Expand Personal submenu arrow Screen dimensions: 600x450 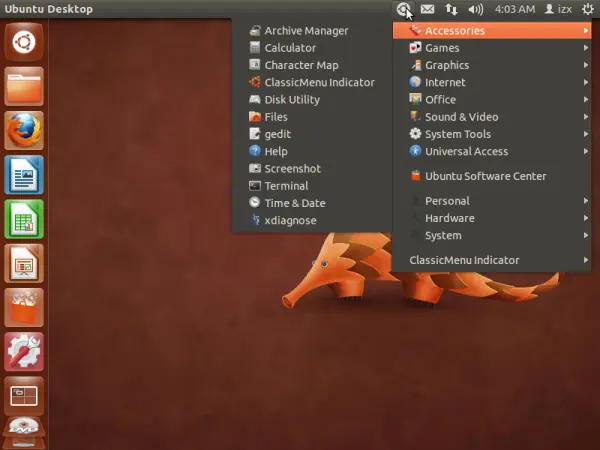[x=585, y=201]
